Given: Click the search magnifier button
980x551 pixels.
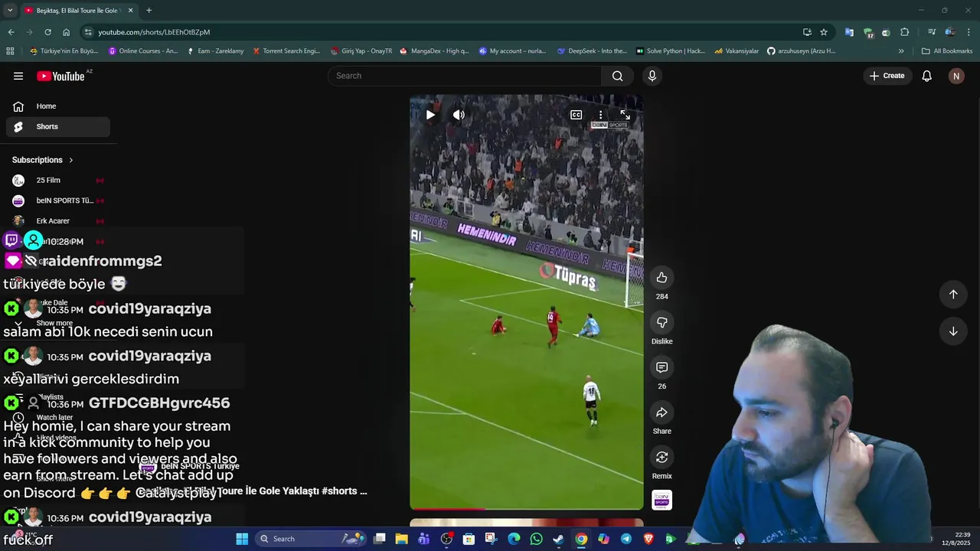Looking at the screenshot, I should pos(617,76).
